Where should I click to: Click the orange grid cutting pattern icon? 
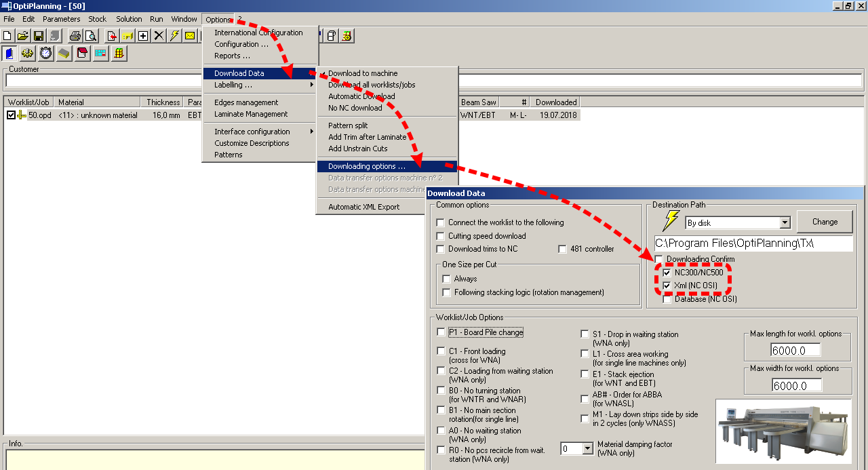tap(119, 53)
